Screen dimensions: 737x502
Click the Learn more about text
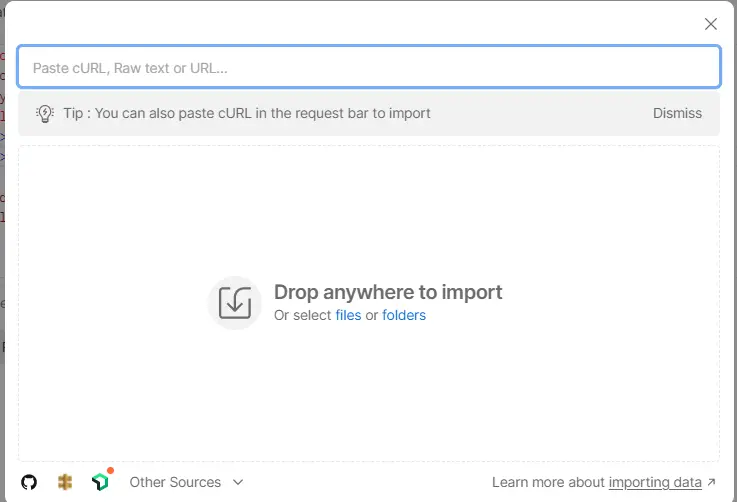click(x=548, y=482)
